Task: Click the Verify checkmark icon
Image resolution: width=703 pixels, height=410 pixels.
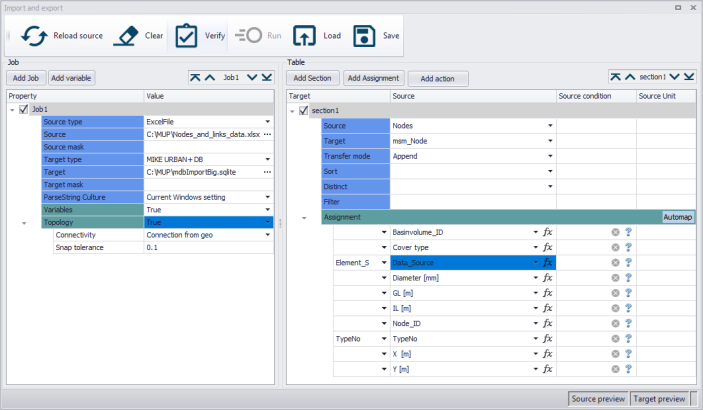Action: click(186, 36)
